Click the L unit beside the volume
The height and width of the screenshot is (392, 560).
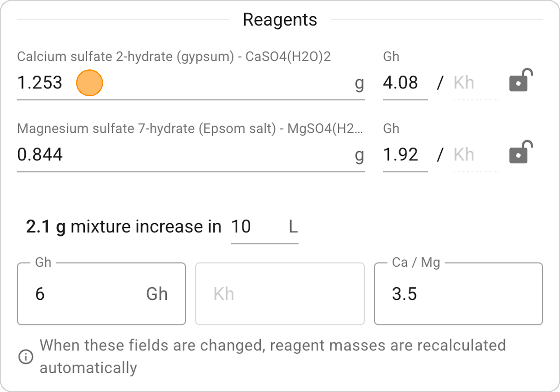tap(293, 227)
